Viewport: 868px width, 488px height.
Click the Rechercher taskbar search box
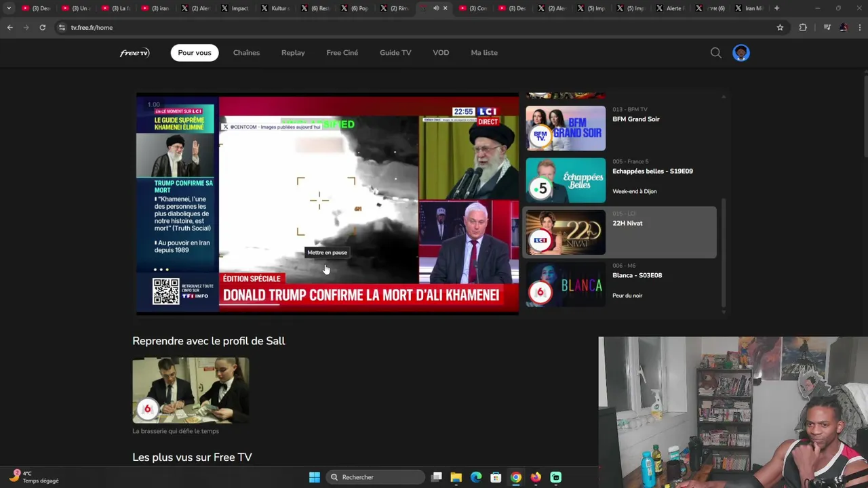(x=376, y=477)
